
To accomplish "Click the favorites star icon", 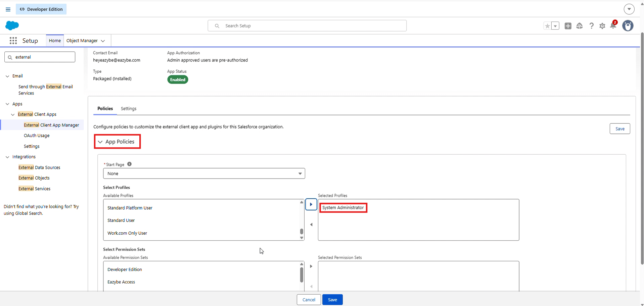I will (547, 26).
